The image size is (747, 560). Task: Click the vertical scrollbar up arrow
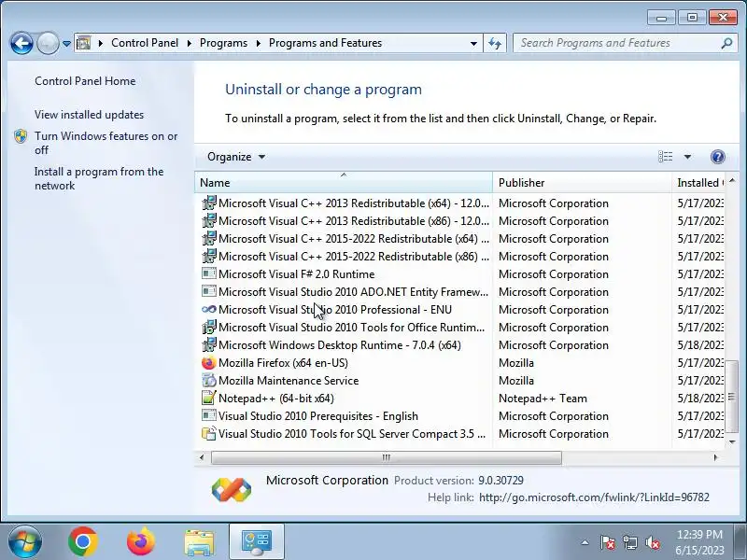coord(732,180)
